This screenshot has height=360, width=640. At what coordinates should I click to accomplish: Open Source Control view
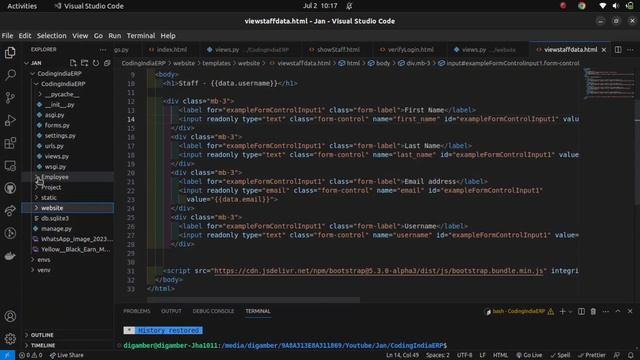[10, 98]
